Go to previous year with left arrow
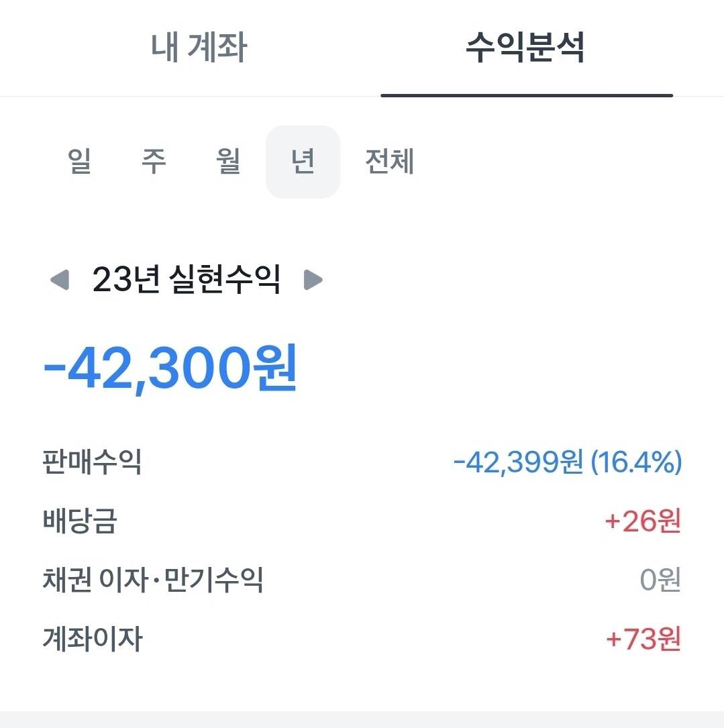The height and width of the screenshot is (728, 724). pos(60,280)
